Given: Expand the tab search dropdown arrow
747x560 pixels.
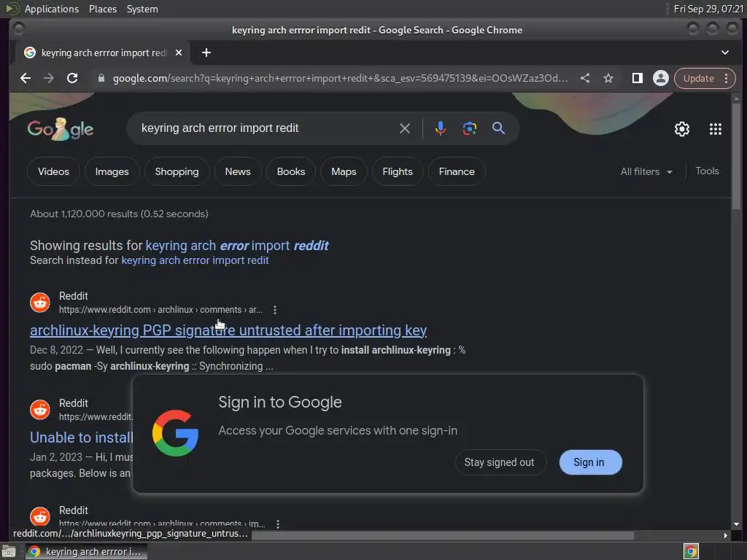Looking at the screenshot, I should click(724, 52).
